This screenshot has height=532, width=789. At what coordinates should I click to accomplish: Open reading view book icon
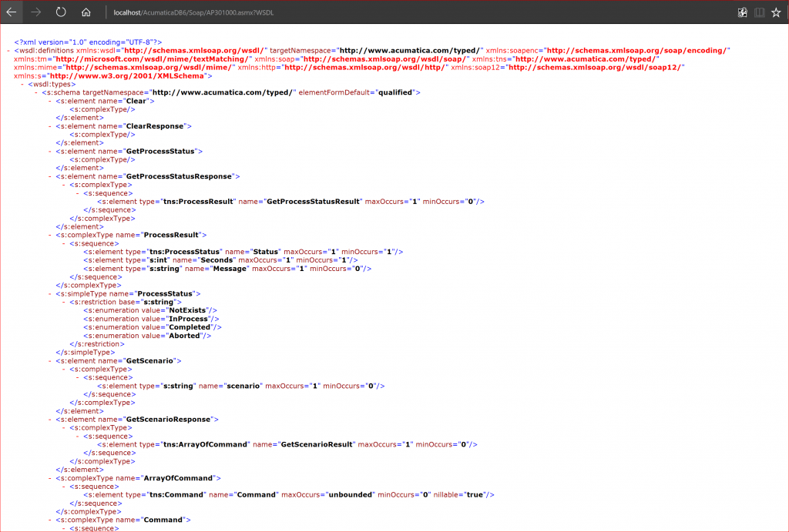759,12
